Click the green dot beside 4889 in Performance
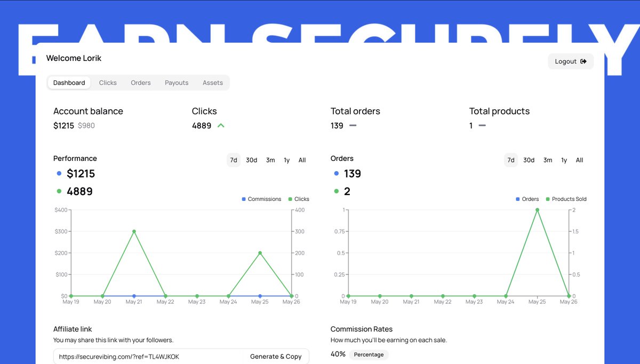 click(x=59, y=191)
